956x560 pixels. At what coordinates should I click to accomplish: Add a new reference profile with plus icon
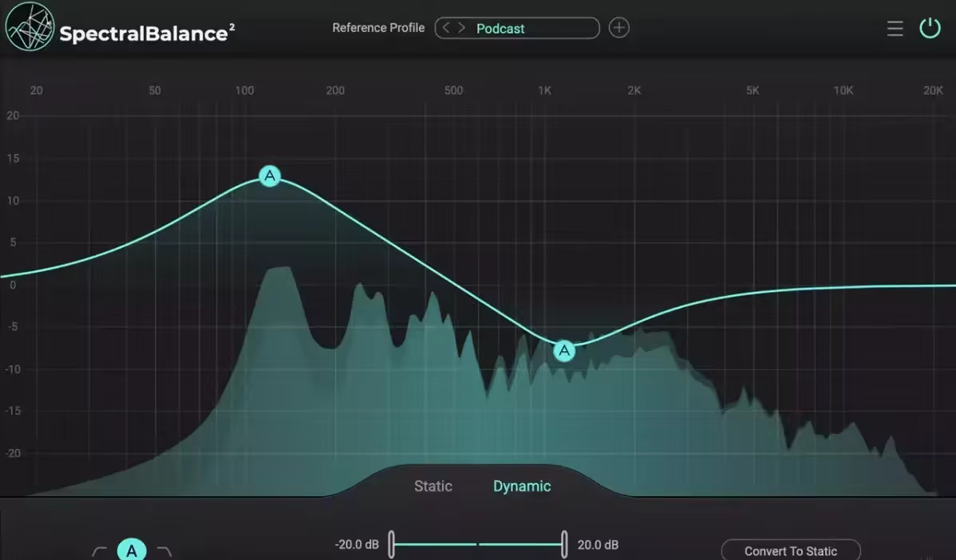pyautogui.click(x=618, y=28)
